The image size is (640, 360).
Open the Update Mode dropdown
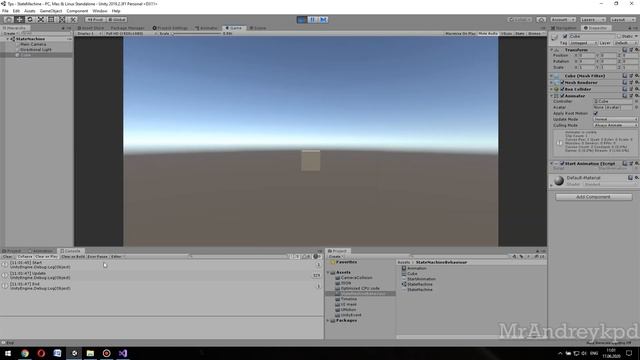click(x=615, y=119)
